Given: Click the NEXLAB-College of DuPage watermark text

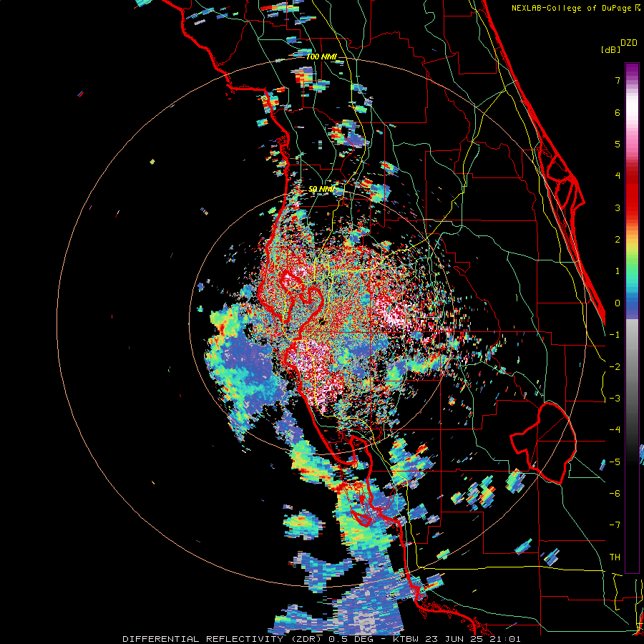Looking at the screenshot, I should [x=575, y=8].
